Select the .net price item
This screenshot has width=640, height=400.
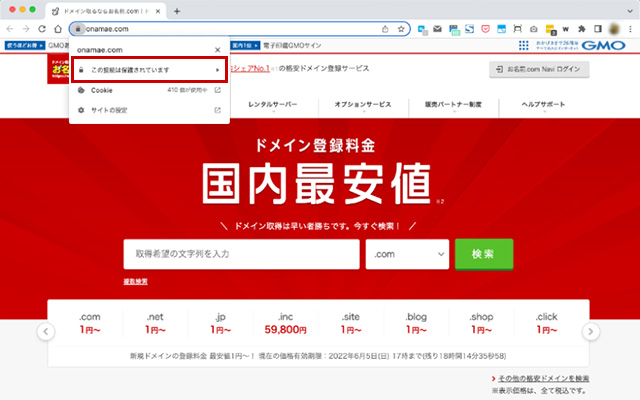(x=155, y=323)
